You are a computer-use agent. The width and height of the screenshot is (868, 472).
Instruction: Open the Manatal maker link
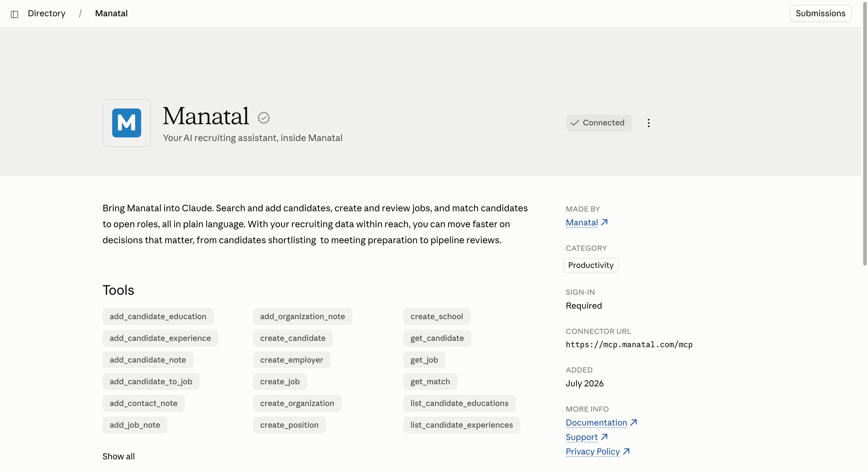tap(581, 222)
